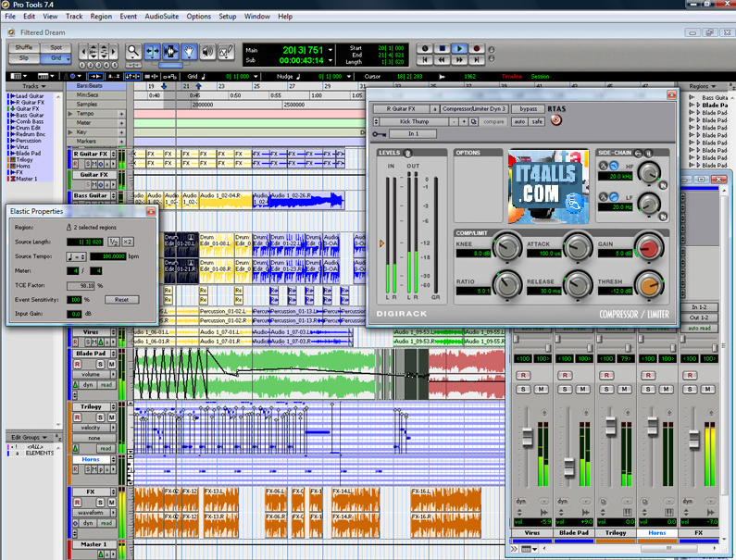Click the half source length button

pyautogui.click(x=114, y=243)
